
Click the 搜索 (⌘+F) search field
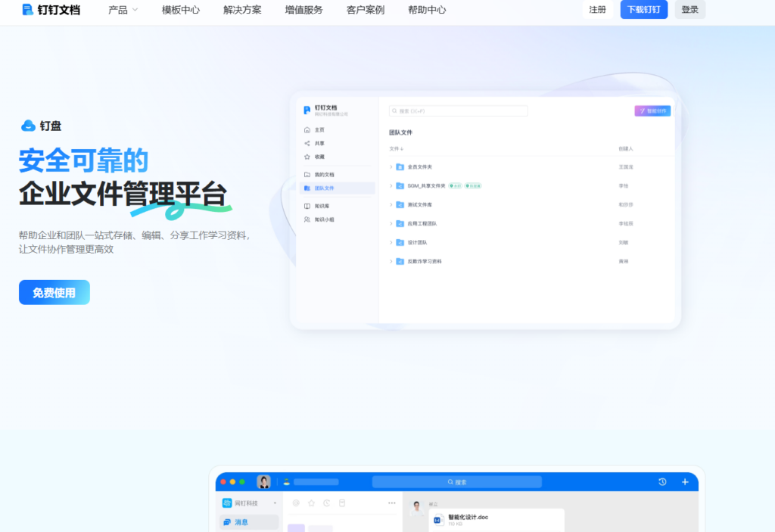[458, 110]
